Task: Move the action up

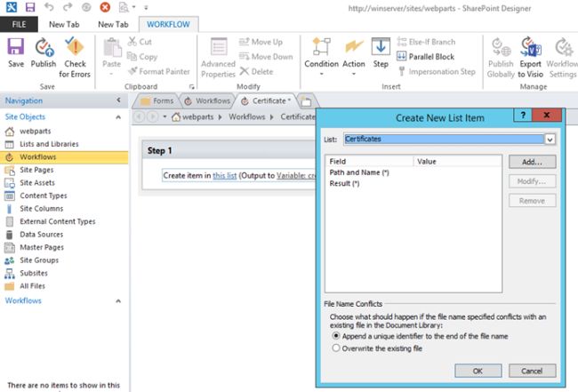Action: [261, 42]
